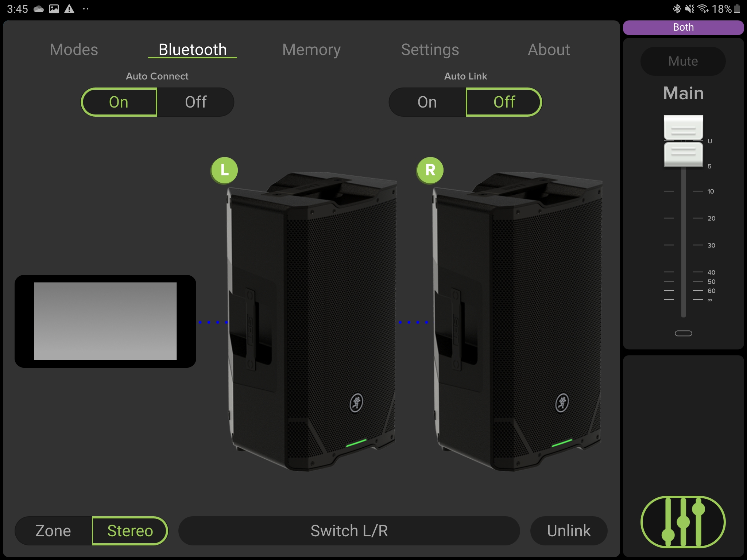
Task: Click the Main channel label
Action: click(x=683, y=93)
